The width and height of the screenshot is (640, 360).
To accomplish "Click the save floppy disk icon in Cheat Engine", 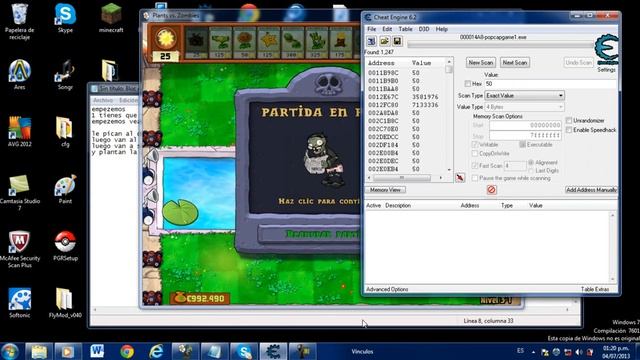I will (x=397, y=41).
